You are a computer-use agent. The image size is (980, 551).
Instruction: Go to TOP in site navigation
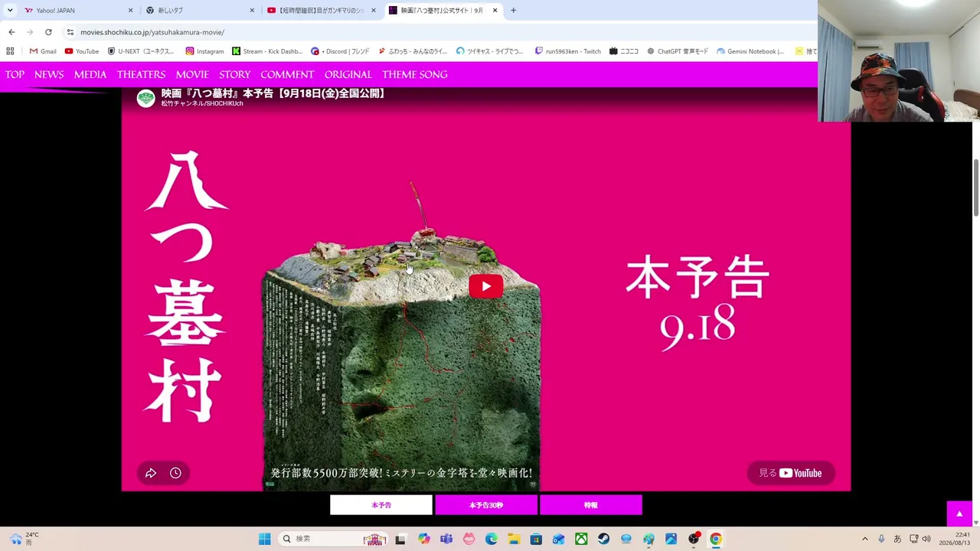[x=15, y=74]
